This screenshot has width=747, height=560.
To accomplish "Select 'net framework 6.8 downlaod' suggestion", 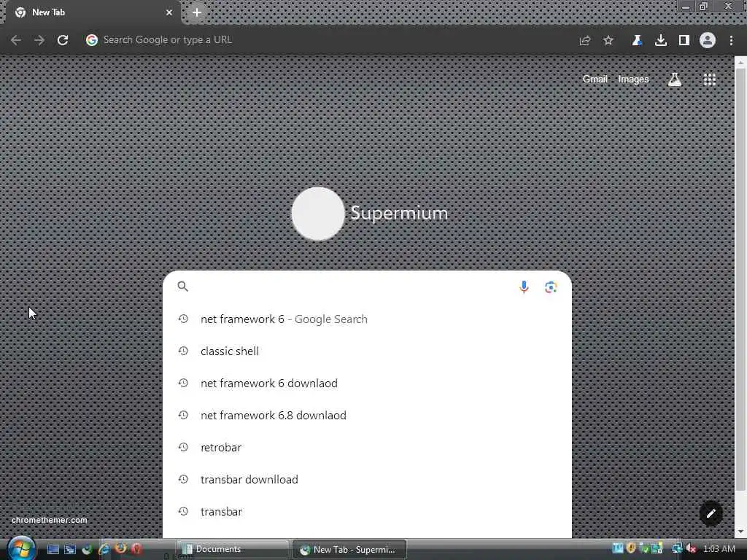I will [367, 415].
